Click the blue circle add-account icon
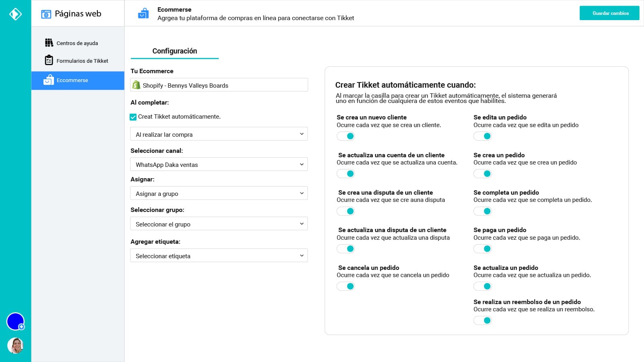 tap(16, 321)
